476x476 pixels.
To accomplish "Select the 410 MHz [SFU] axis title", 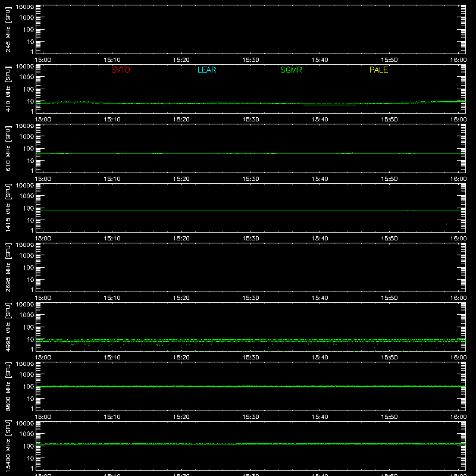I will (8, 89).
